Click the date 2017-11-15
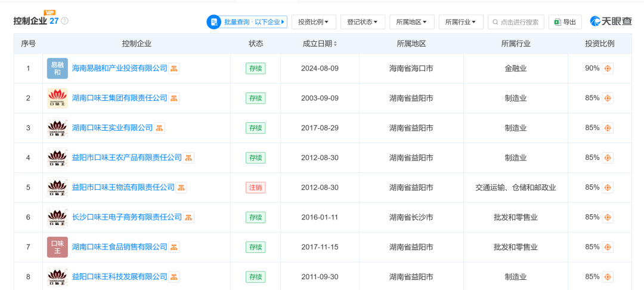The height and width of the screenshot is (290, 644). 320,247
